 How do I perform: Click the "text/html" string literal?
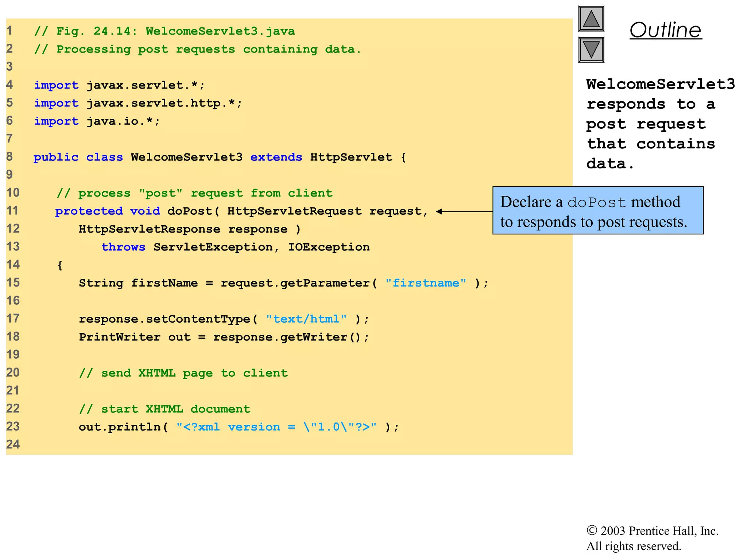click(306, 319)
